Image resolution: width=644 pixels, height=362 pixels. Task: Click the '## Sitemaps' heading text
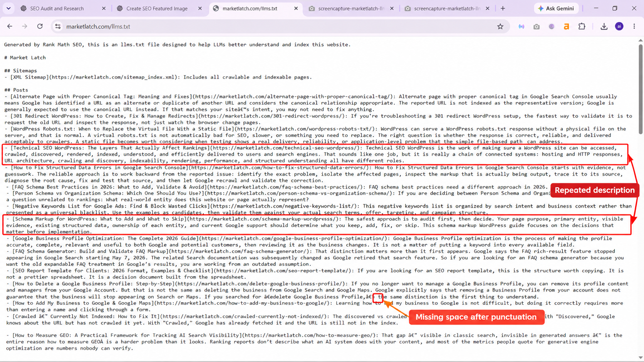click(20, 71)
